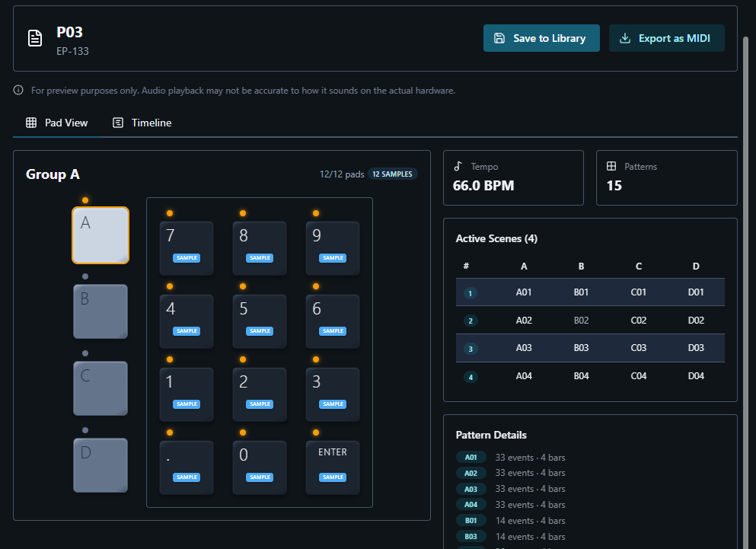
Task: Select scene 1 row number badge
Action: [x=471, y=292]
